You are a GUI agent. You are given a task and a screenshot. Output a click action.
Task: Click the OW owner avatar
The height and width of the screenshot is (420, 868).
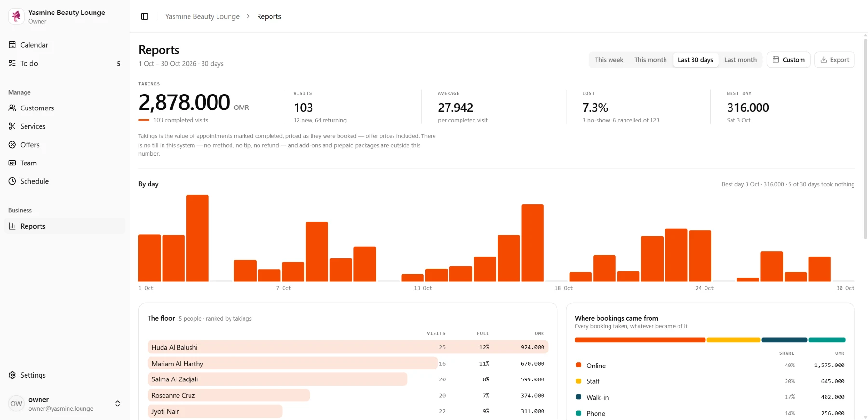point(16,404)
